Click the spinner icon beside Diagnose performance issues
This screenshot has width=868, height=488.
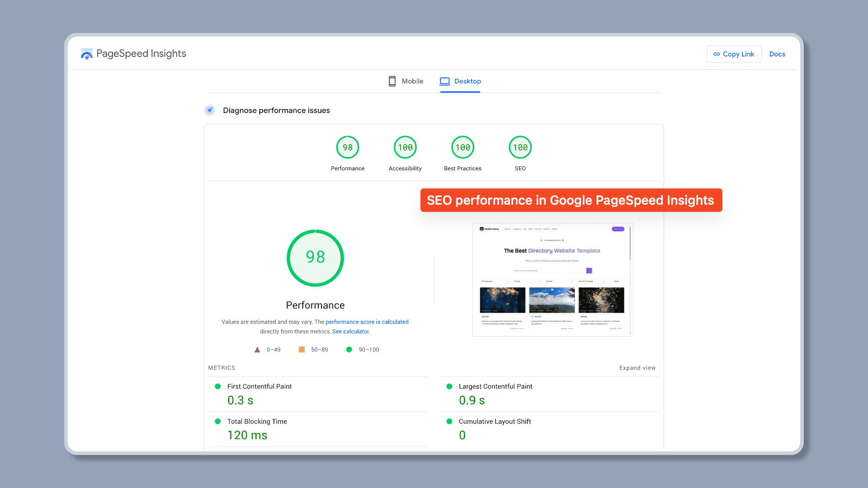[x=209, y=110]
